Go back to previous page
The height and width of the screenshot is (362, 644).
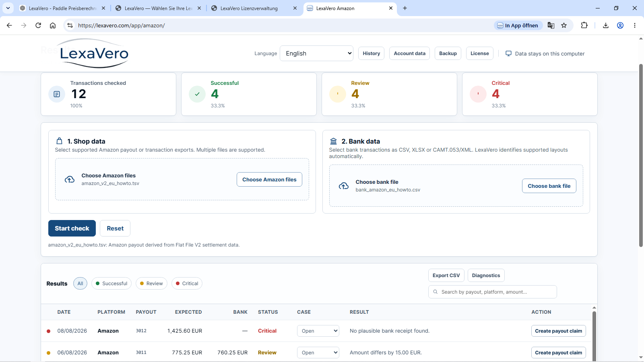point(9,25)
